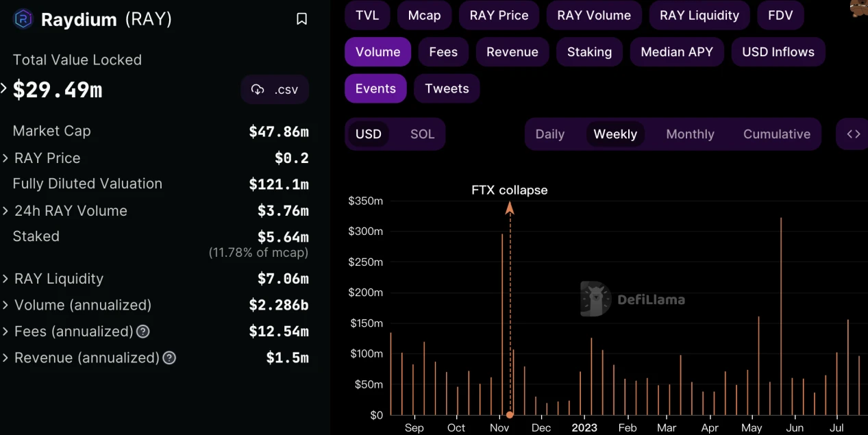Toggle the Events overlay chip

[x=375, y=89]
